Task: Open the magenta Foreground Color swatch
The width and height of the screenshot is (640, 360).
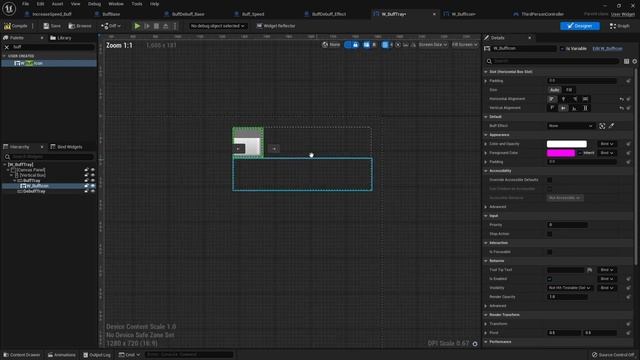Action: [x=561, y=153]
